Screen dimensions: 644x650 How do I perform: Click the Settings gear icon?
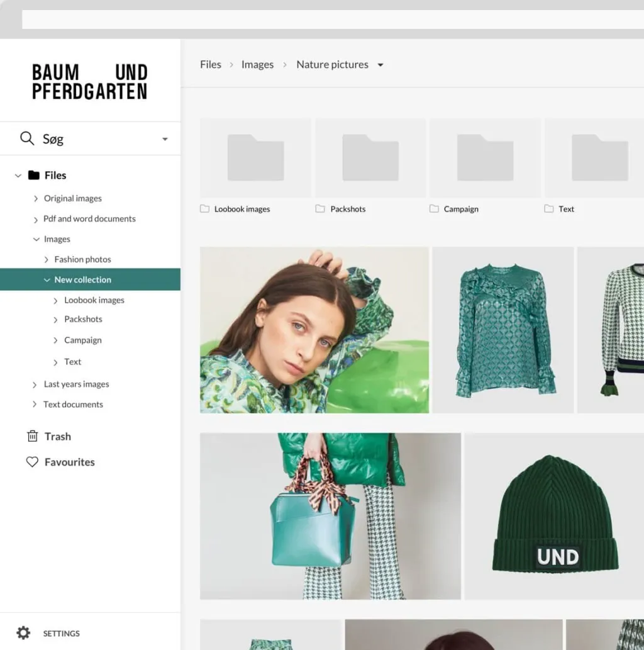23,633
